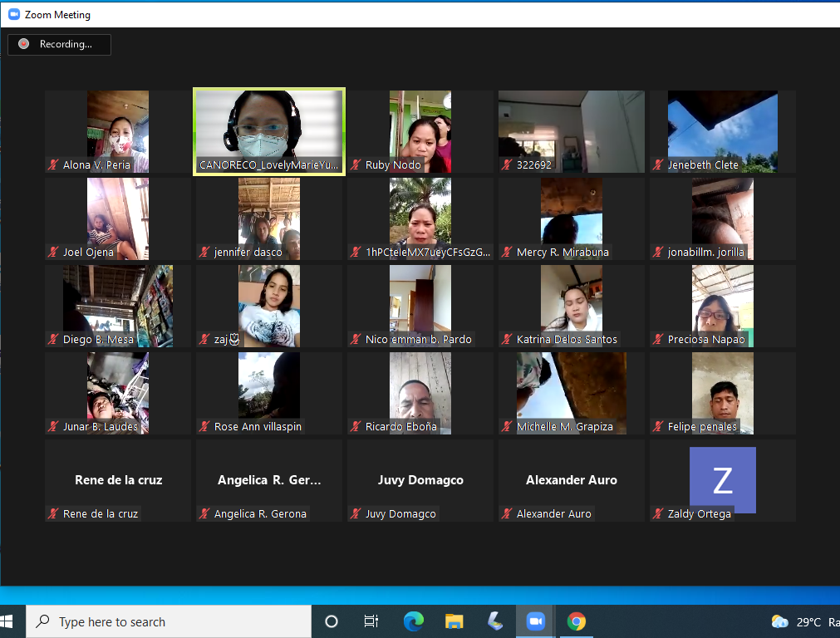This screenshot has width=840, height=638.
Task: Click muted mic icon beside Zaldy Ortega
Action: pos(659,514)
